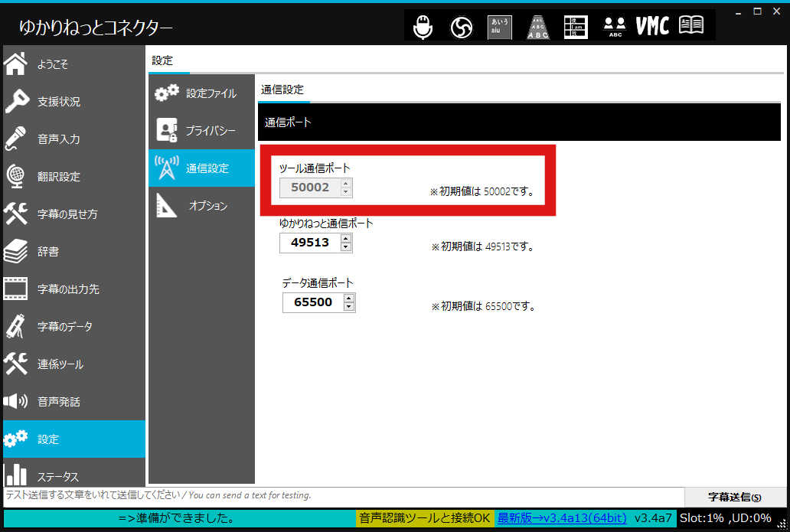Click the データ通信ポート field showing 65500

tap(313, 302)
